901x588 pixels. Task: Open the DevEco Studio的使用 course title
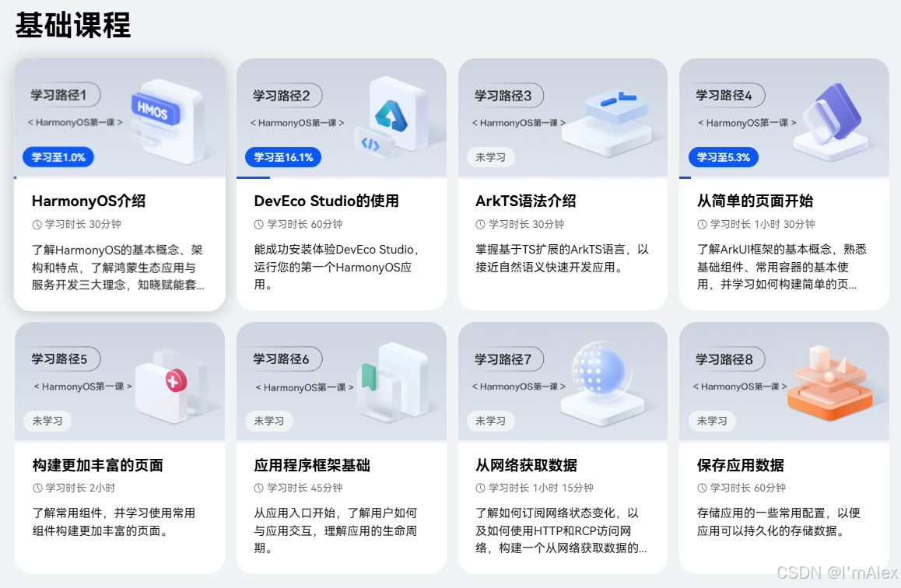tap(326, 201)
